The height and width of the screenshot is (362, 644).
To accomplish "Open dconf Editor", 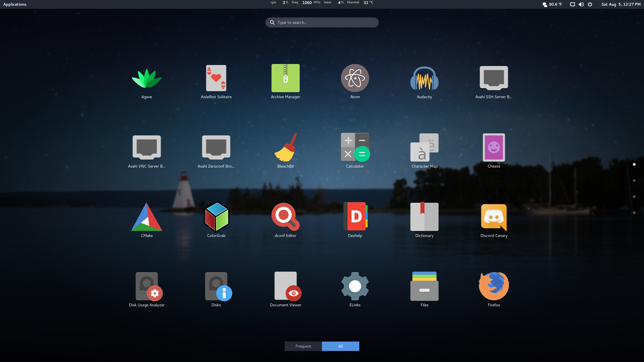I will (285, 217).
